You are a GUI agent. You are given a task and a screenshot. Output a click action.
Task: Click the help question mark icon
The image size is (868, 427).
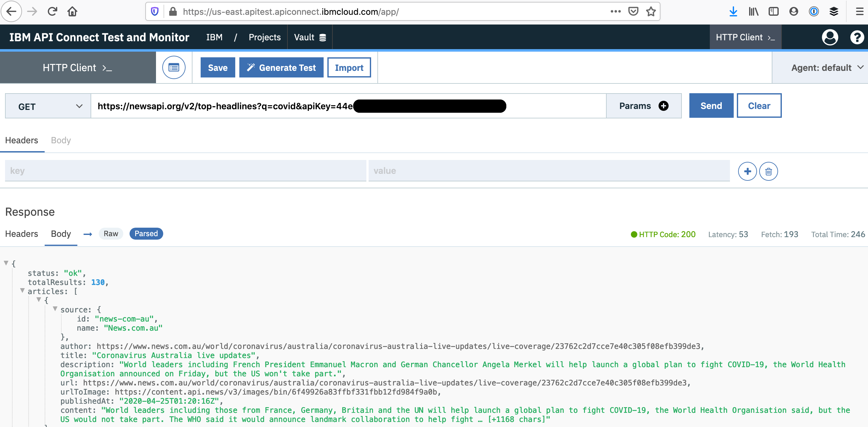pyautogui.click(x=857, y=37)
